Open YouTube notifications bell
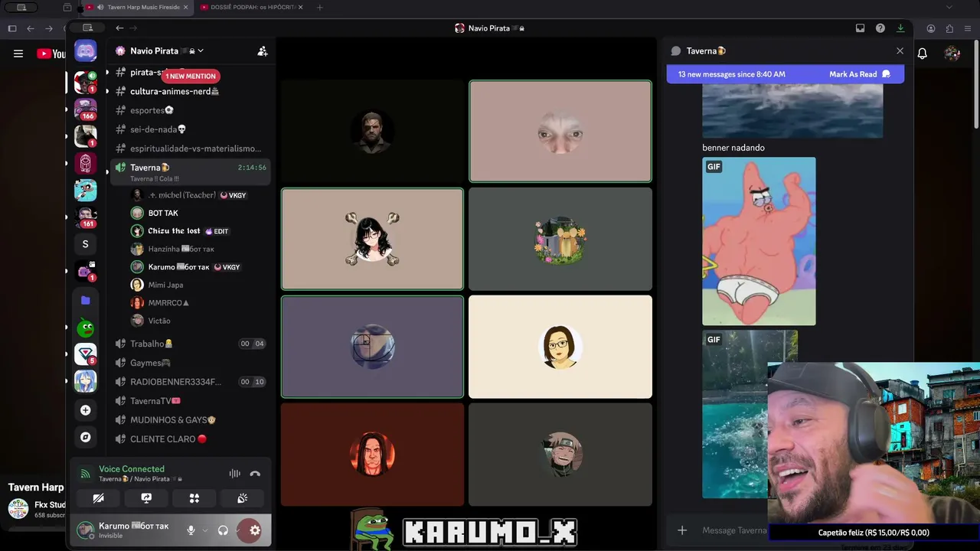 point(923,54)
